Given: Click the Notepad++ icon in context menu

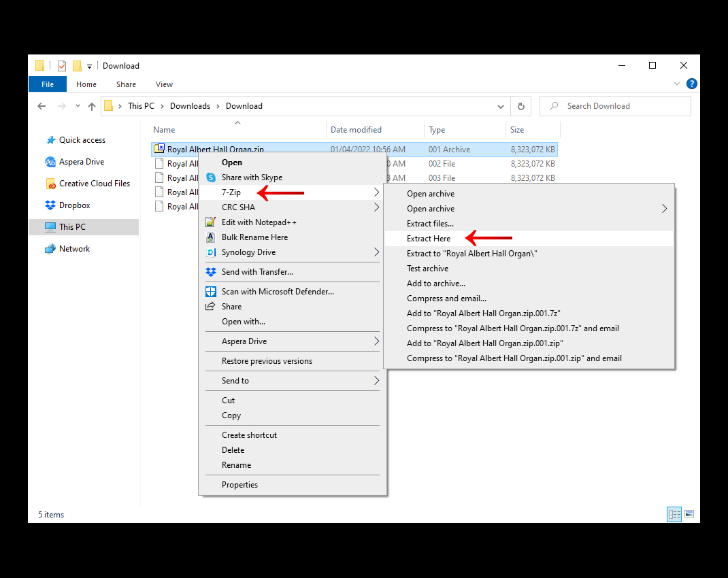Looking at the screenshot, I should pyautogui.click(x=211, y=222).
